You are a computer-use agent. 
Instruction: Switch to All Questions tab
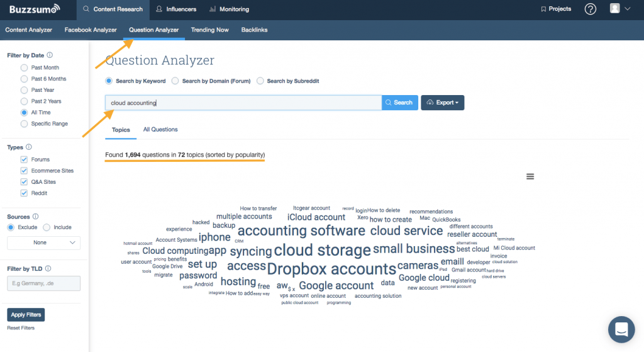tap(160, 129)
